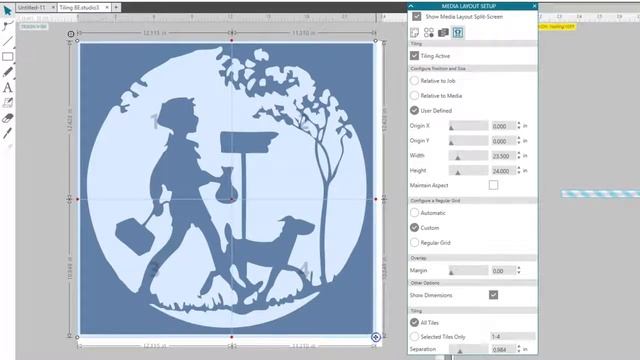Choose the Custom grid option

(x=414, y=227)
